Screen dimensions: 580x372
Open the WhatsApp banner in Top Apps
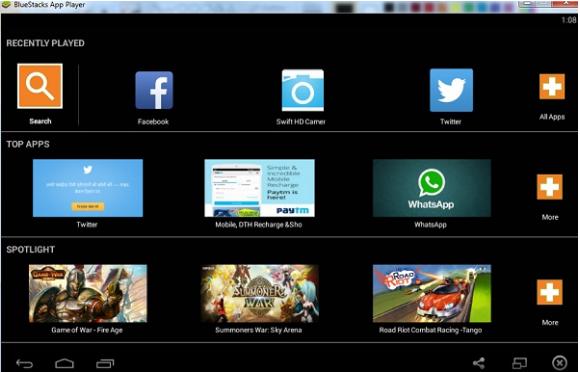point(432,188)
